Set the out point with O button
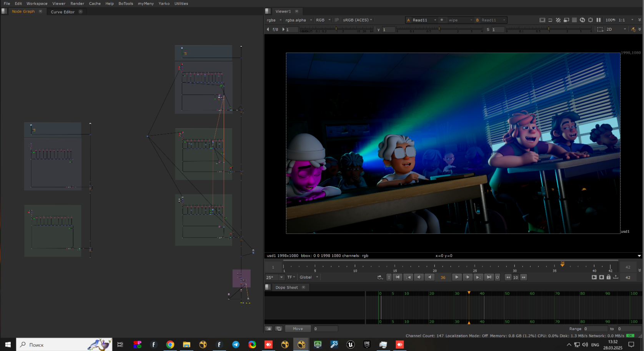 tap(497, 277)
